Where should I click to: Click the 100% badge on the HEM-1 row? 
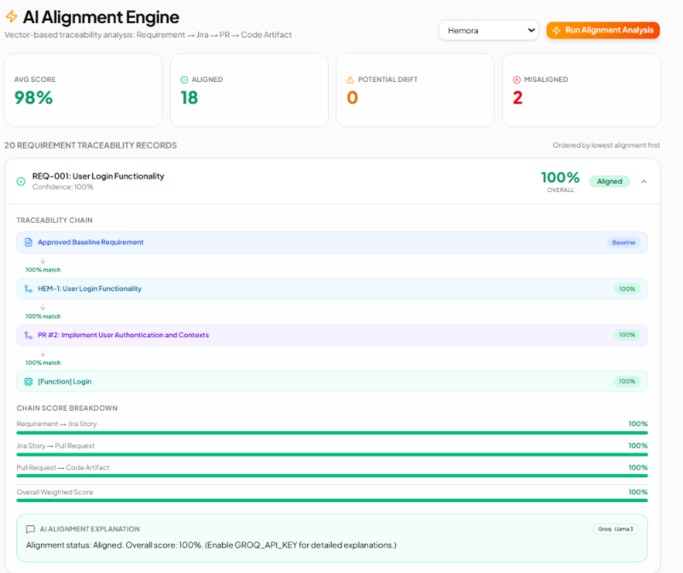[627, 289]
